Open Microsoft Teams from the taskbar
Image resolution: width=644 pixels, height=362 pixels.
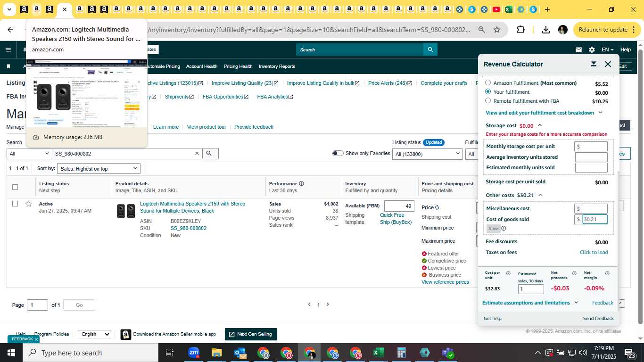coord(447,353)
